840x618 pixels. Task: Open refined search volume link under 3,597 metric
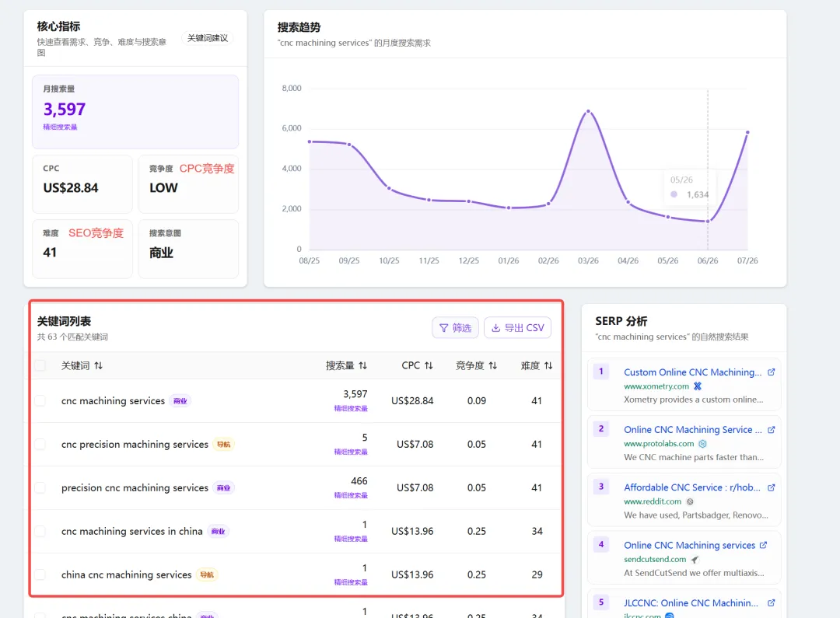click(60, 127)
